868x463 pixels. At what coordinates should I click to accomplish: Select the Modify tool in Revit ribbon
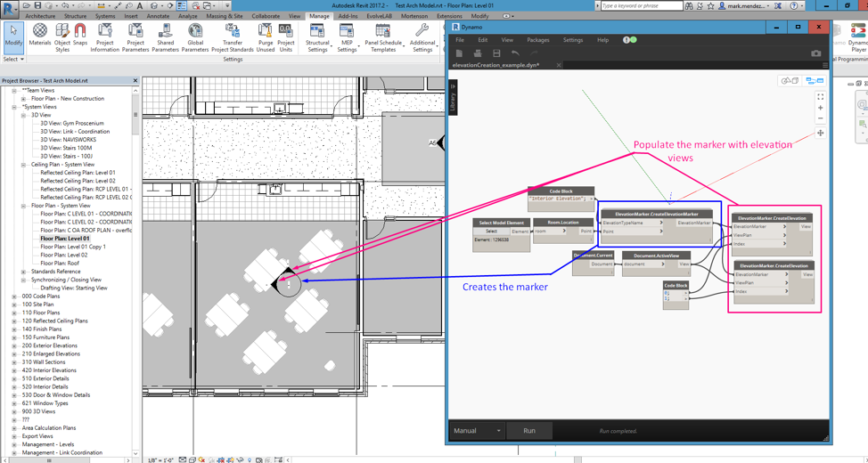[13, 37]
